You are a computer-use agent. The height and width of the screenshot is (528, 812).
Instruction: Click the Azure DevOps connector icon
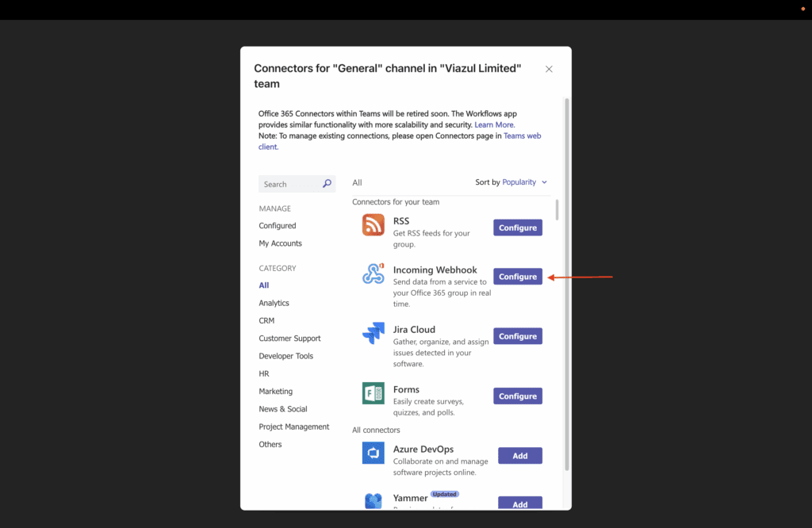coord(373,453)
